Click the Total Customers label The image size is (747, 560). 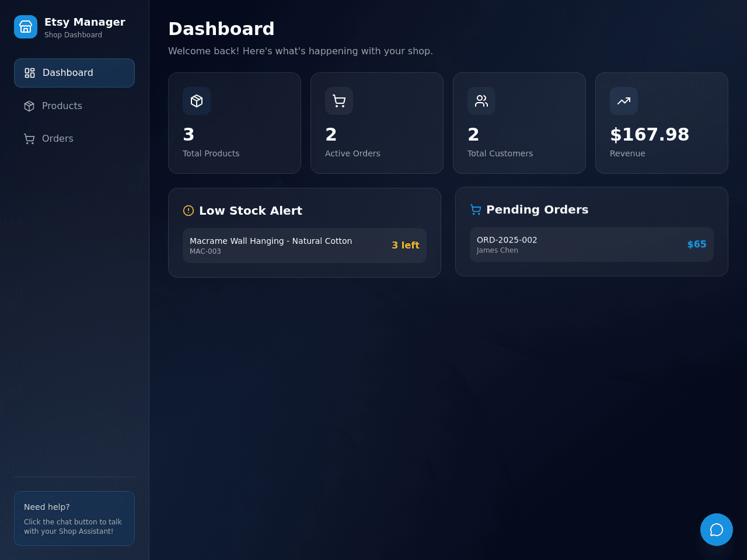pyautogui.click(x=500, y=153)
